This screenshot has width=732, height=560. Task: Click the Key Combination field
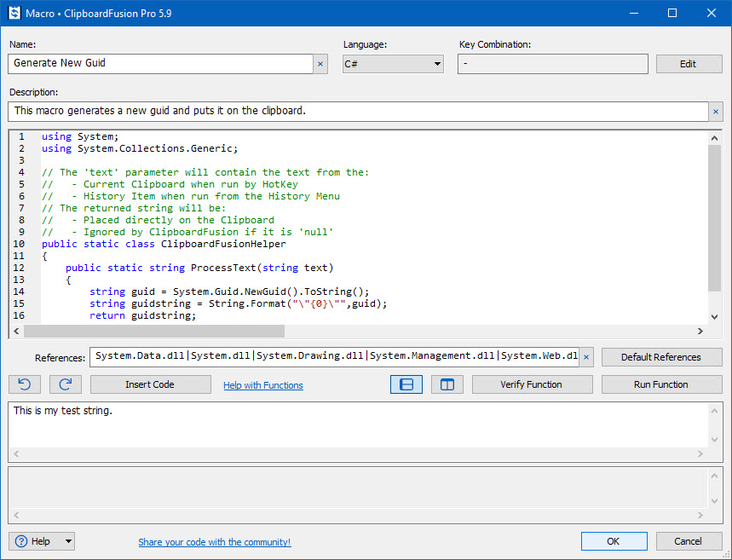(553, 64)
